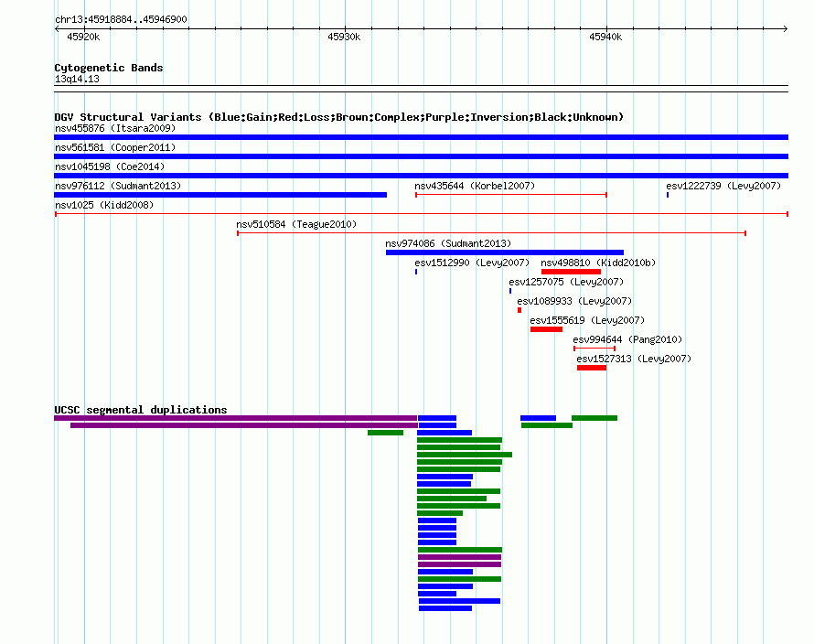Click the 45920k scale label
The image size is (814, 644).
83,37
